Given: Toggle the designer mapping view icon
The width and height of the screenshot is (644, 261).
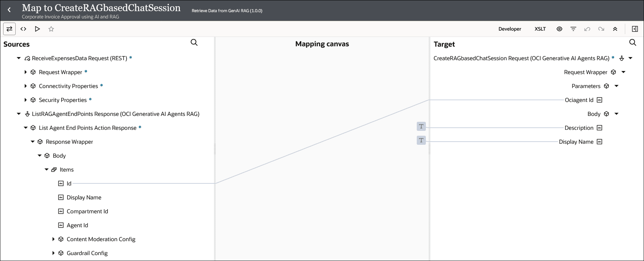Looking at the screenshot, I should point(9,29).
